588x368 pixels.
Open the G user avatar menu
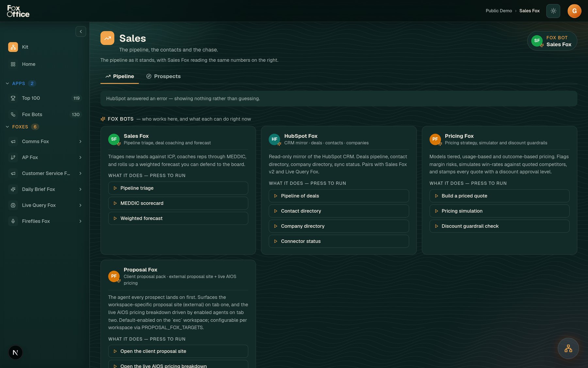coord(574,11)
